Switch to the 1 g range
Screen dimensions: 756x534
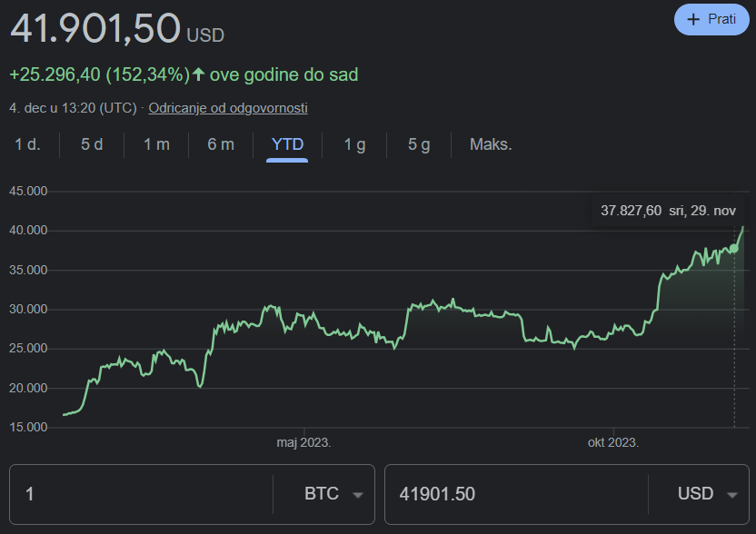354,144
